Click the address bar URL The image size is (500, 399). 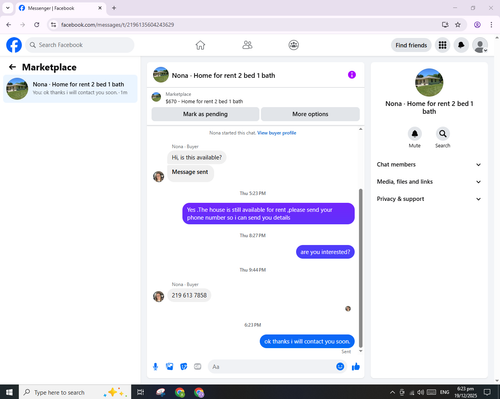[x=117, y=25]
